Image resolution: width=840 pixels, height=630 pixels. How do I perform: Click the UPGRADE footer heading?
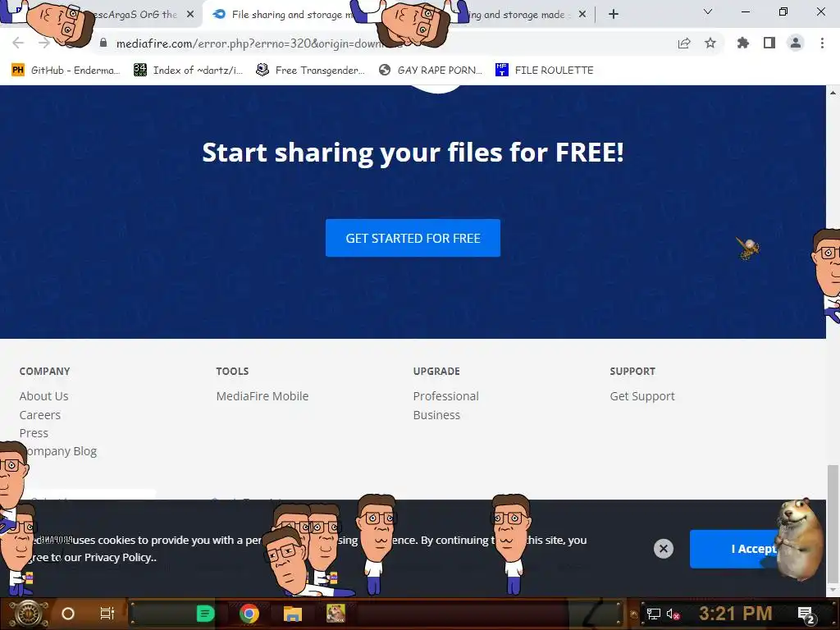[x=436, y=372]
